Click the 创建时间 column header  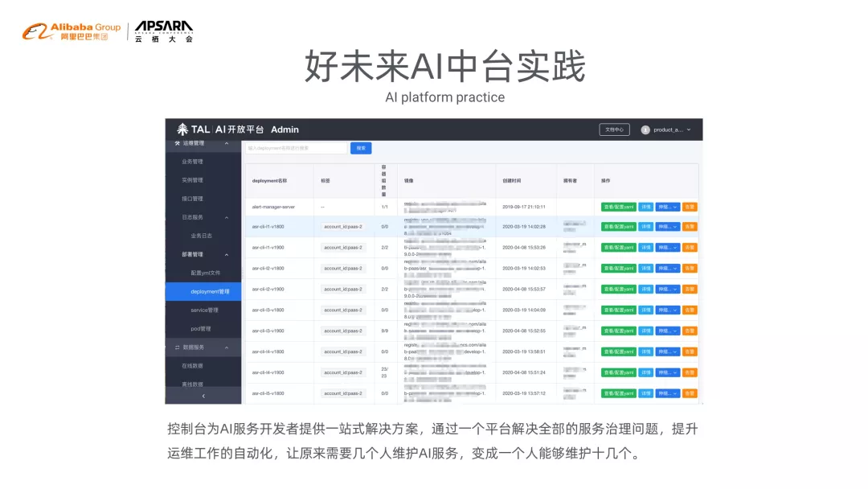(511, 181)
